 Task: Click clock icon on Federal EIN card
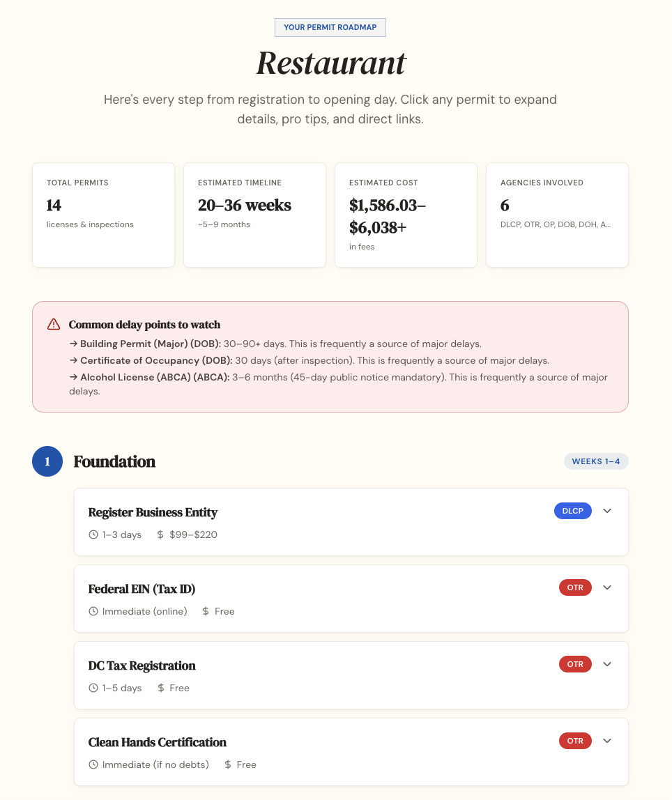[x=93, y=611]
